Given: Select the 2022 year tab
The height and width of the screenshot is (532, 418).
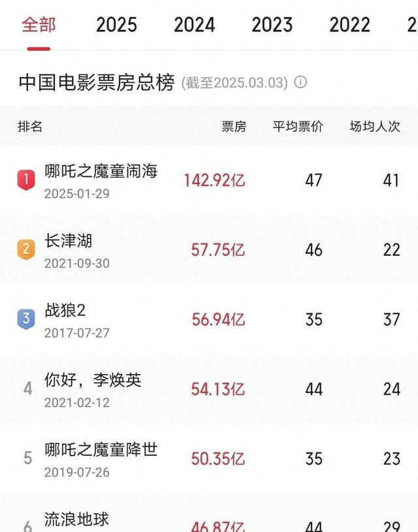Looking at the screenshot, I should (349, 25).
